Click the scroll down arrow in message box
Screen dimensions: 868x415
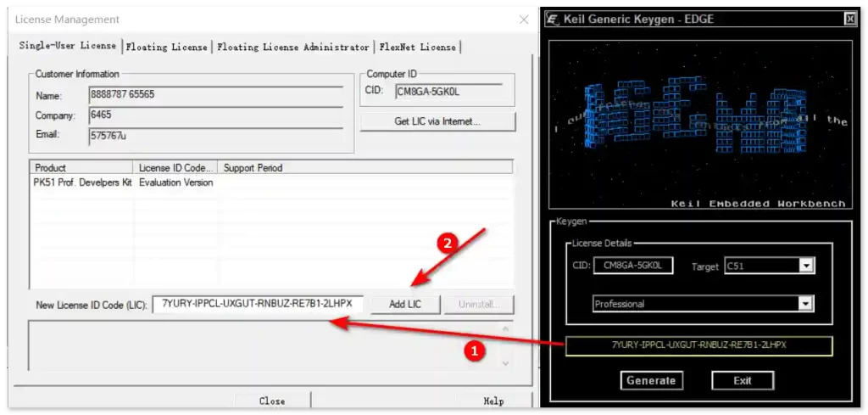pyautogui.click(x=507, y=362)
